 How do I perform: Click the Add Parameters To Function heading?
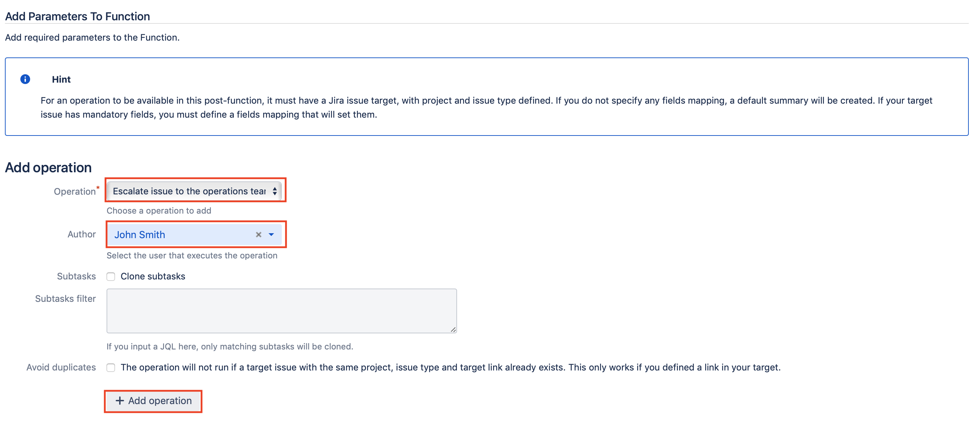point(77,16)
